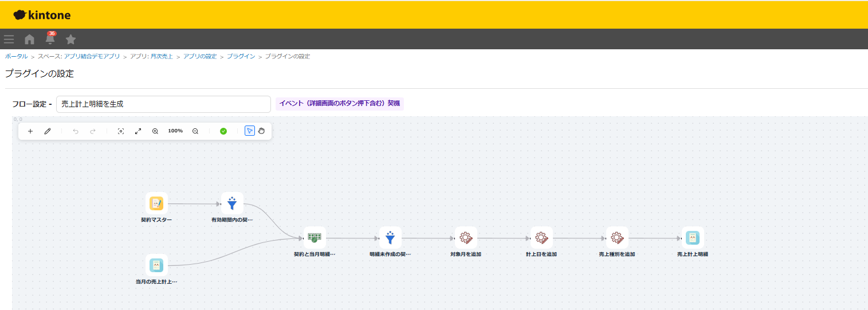
Task: Redo the flow change
Action: [x=93, y=131]
